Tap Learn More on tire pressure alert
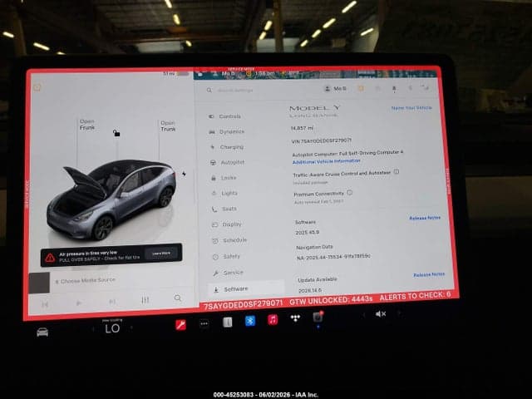532x399 pixels. (161, 254)
